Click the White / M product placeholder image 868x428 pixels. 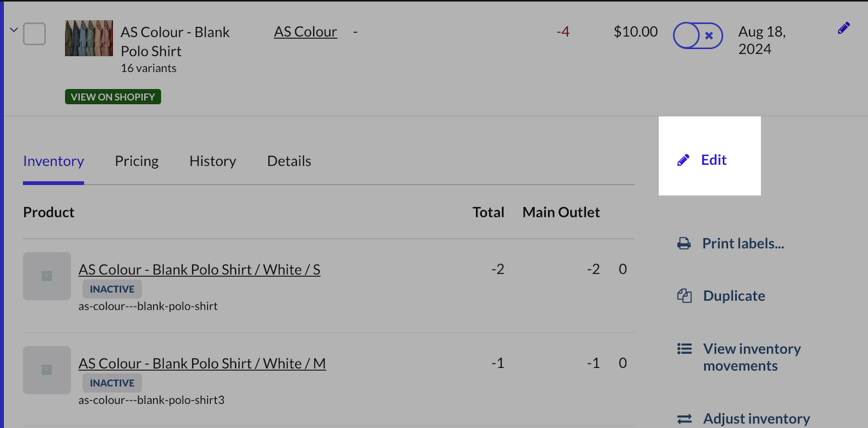pos(47,370)
